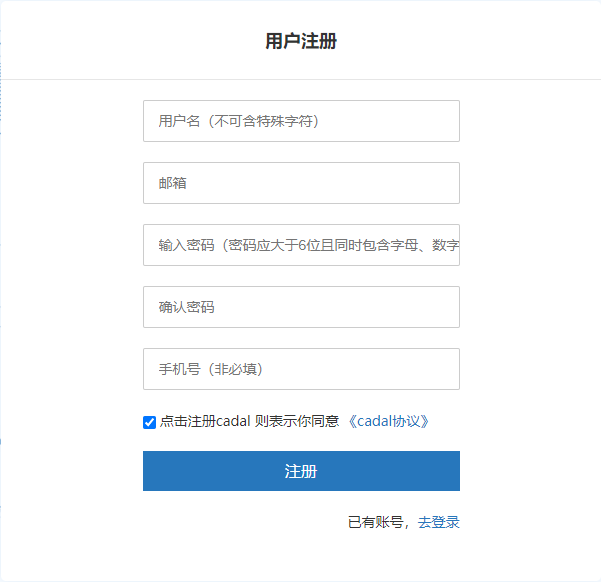Activate the password box requiring over 6 characters
Image resolution: width=601 pixels, height=582 pixels.
[301, 245]
